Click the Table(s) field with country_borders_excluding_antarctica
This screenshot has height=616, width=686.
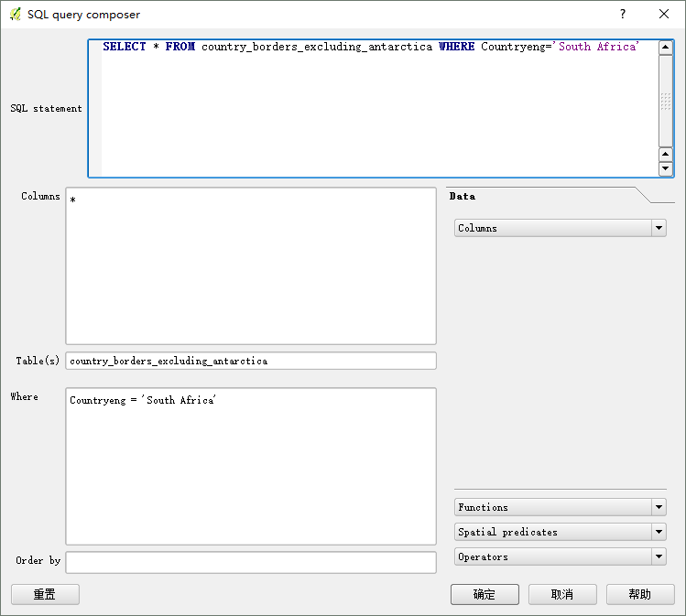coord(251,361)
